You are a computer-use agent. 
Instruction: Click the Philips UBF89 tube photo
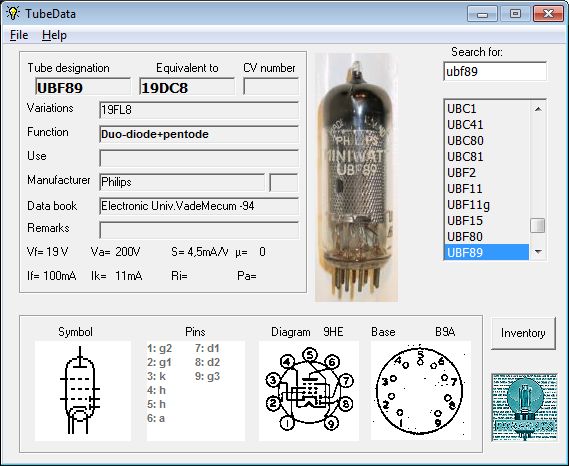[356, 177]
